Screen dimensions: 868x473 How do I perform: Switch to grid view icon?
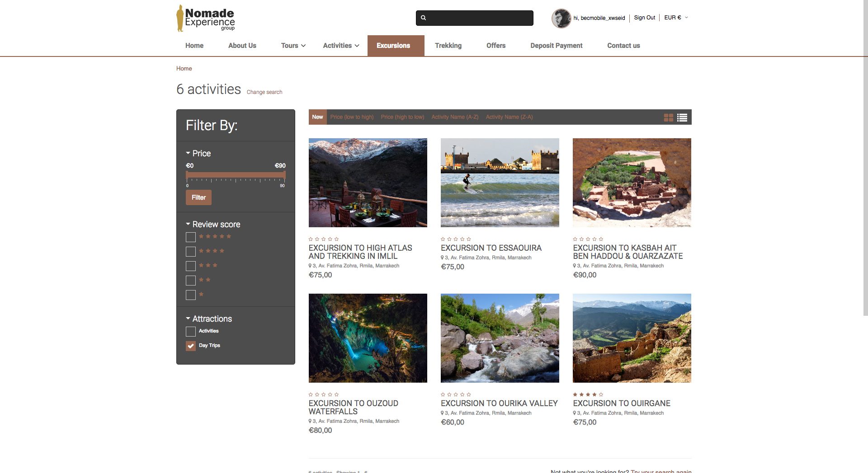pos(668,117)
